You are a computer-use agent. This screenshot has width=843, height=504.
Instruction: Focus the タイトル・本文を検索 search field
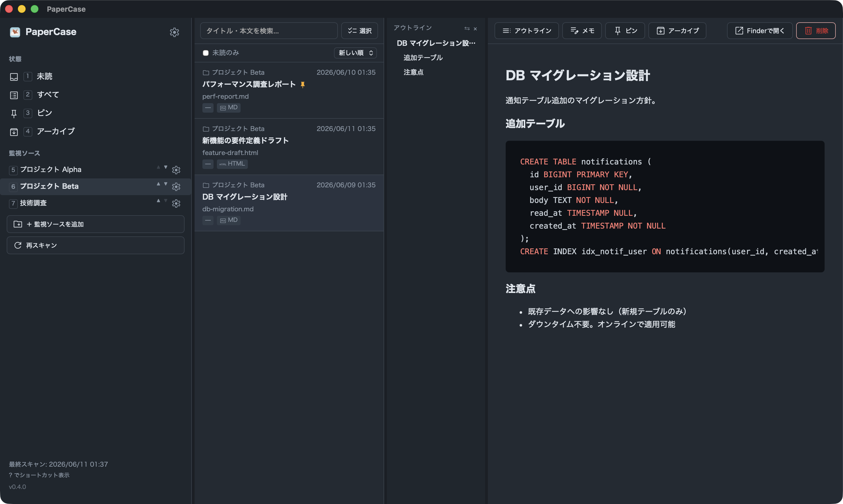tap(269, 31)
